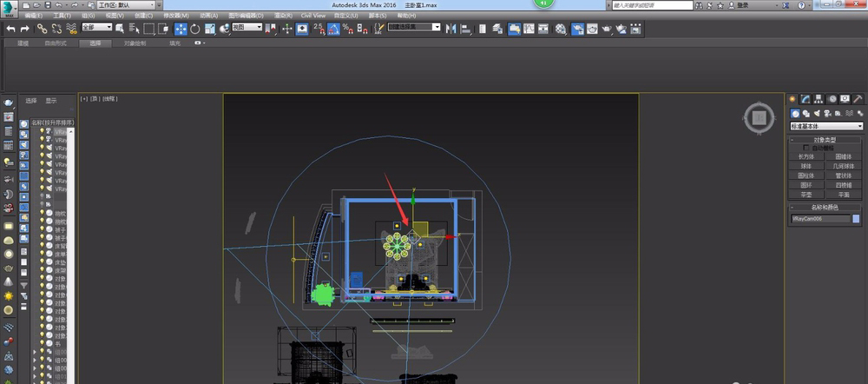Click the VRayCam006 object name field
Screen dimensions: 868x384
pyautogui.click(x=820, y=219)
